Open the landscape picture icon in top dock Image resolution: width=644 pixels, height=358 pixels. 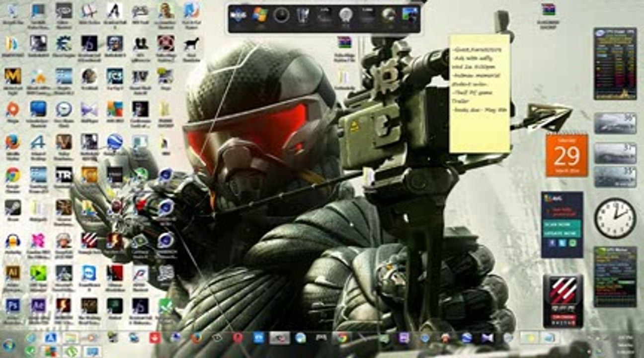point(410,15)
